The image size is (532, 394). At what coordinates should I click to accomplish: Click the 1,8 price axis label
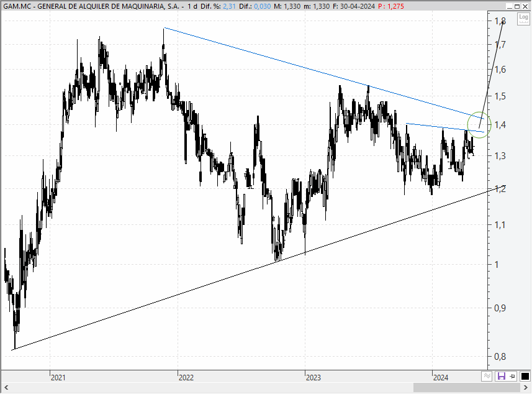[500, 21]
